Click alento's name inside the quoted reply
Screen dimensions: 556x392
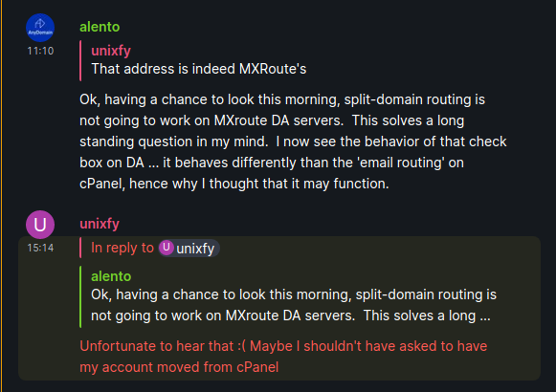(111, 276)
